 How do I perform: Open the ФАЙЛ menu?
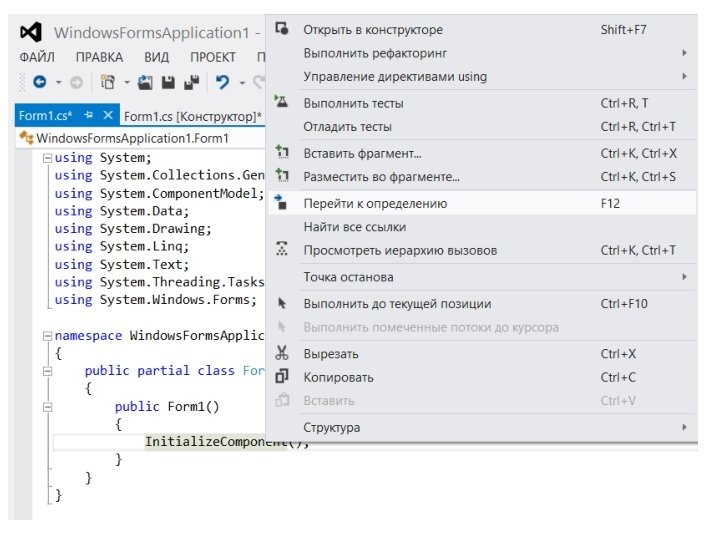pos(37,57)
